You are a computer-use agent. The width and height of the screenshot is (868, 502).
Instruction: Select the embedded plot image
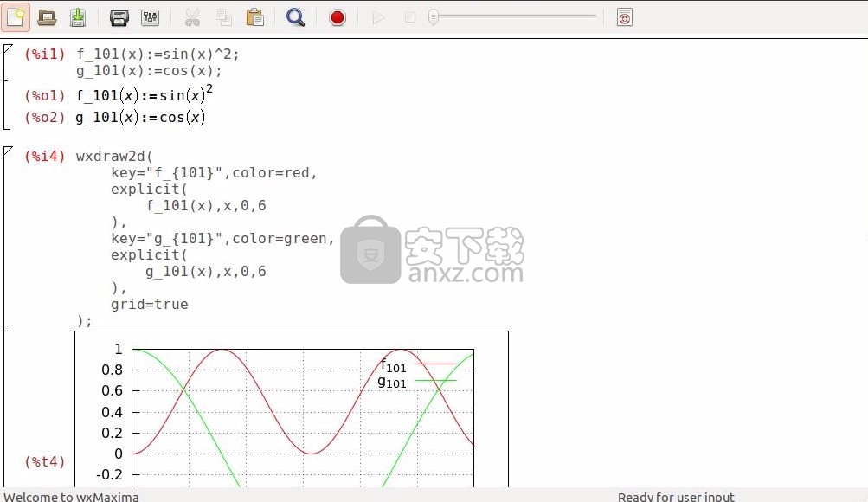coord(292,409)
